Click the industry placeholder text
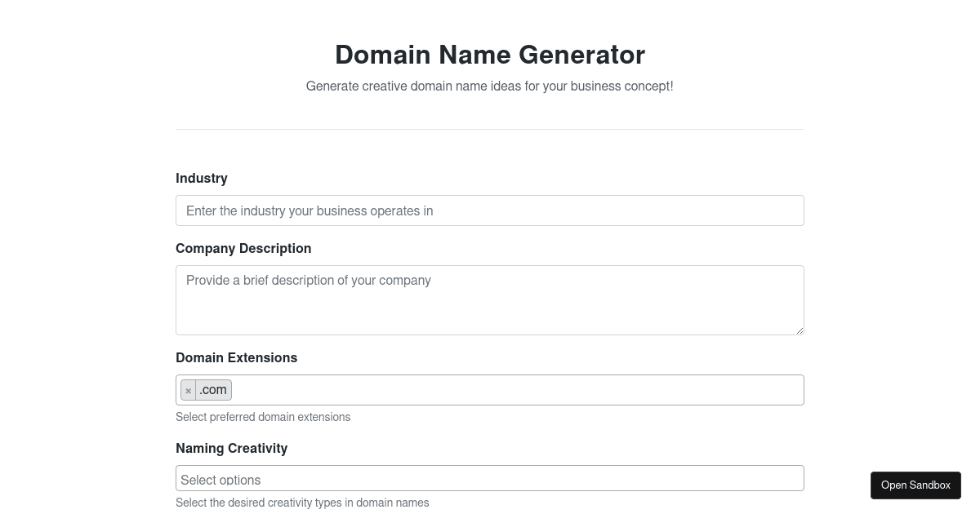Screen dimensions: 980x514 pyautogui.click(x=309, y=210)
